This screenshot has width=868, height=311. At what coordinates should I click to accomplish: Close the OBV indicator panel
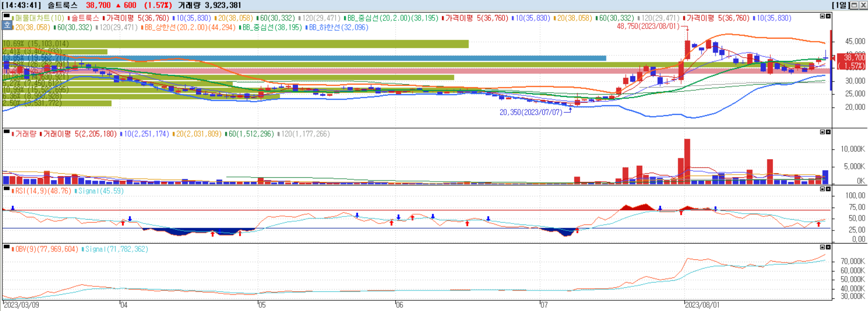(x=828, y=247)
